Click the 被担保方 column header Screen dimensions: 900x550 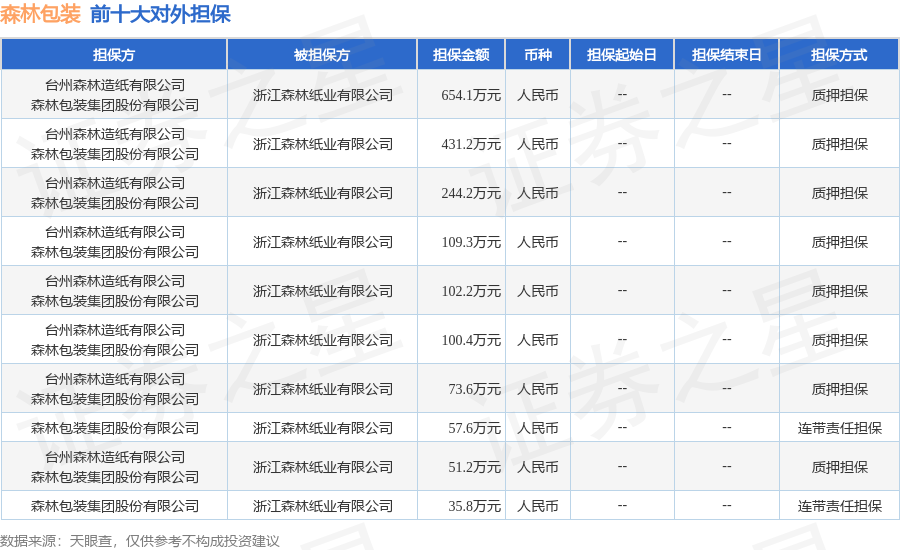pyautogui.click(x=322, y=55)
